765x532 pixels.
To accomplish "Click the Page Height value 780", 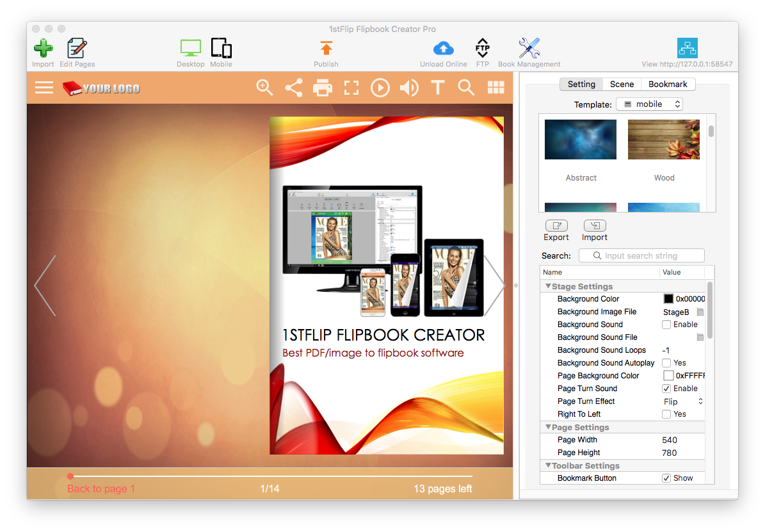I will [670, 453].
